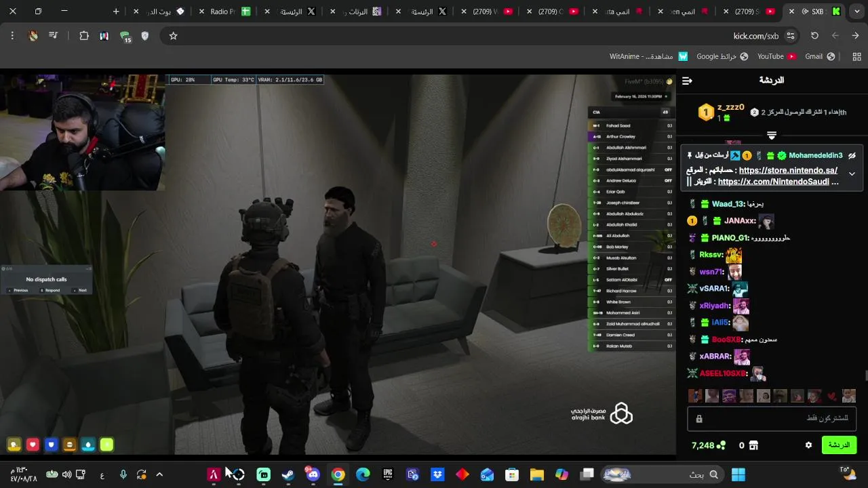Click the green chat send button

839,445
